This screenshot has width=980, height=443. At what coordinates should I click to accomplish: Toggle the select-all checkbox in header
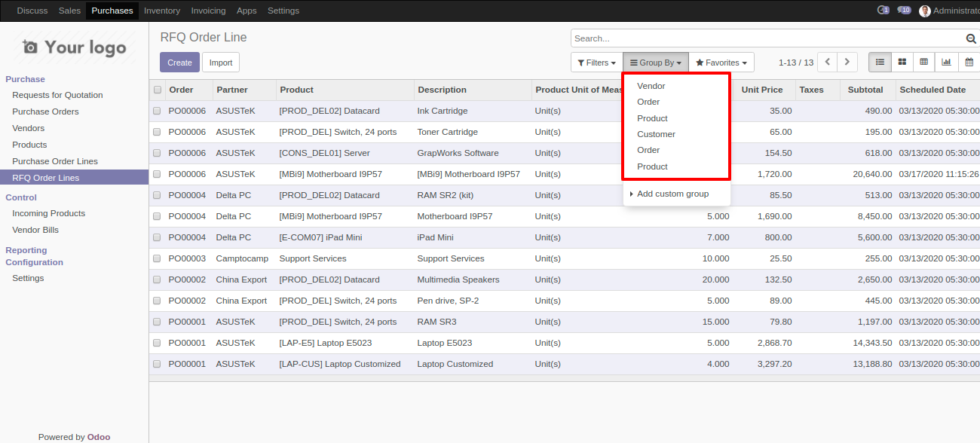click(158, 90)
